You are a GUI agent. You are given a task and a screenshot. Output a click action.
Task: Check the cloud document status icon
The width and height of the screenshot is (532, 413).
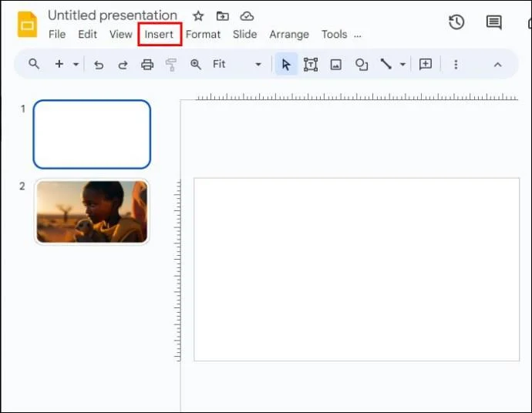(247, 16)
